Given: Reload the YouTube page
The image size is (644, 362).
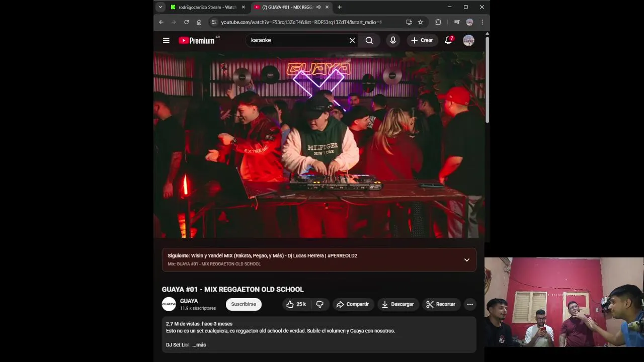Looking at the screenshot, I should 186,22.
